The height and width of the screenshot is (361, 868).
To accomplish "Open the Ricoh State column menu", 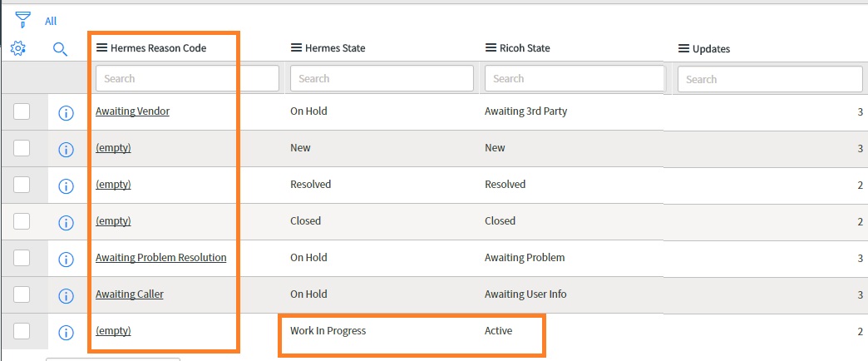I will 491,48.
